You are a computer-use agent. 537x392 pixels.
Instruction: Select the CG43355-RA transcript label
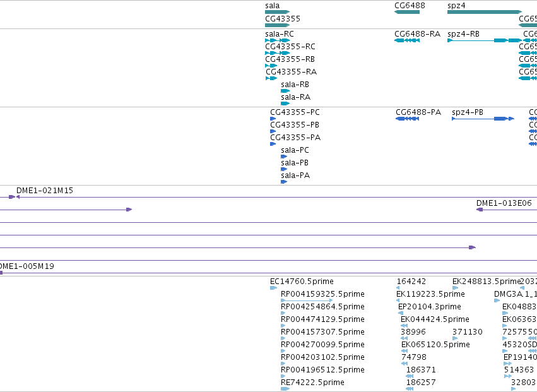[291, 72]
